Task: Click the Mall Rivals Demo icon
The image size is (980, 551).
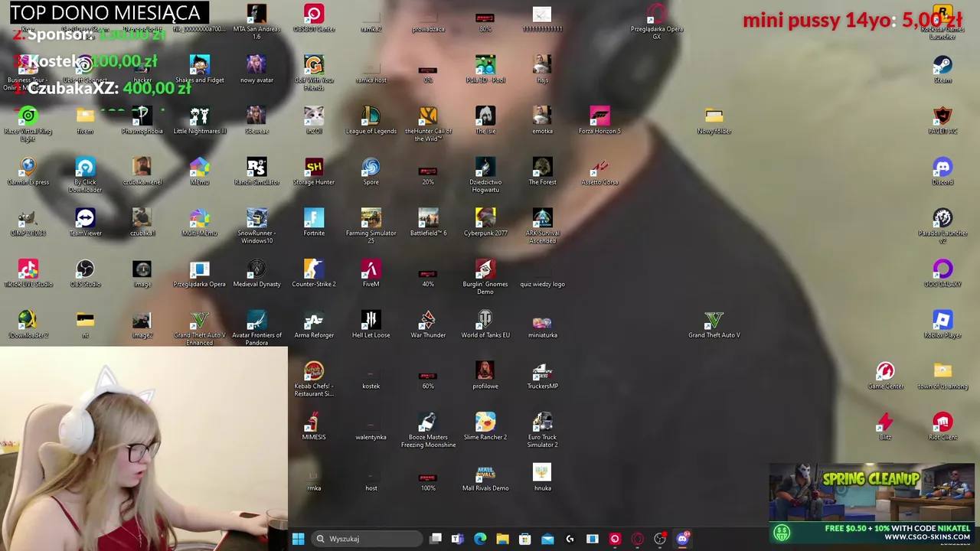Action: [x=485, y=473]
